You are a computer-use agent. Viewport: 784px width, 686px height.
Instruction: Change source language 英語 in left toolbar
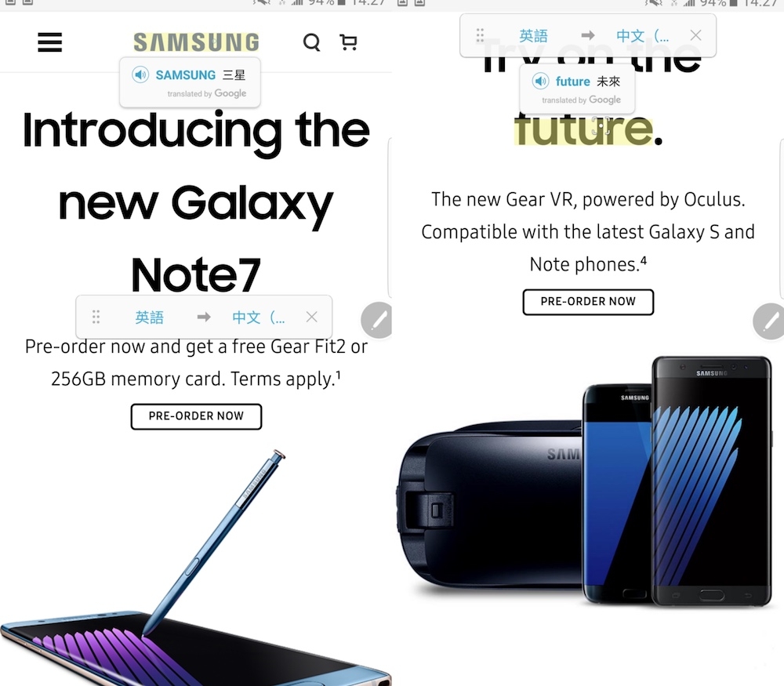(150, 317)
